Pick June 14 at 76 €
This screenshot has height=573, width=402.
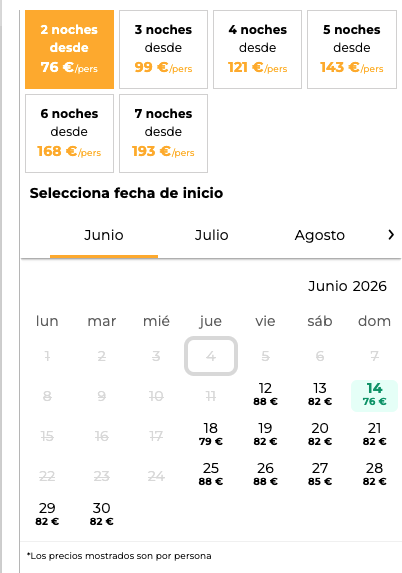click(x=374, y=395)
